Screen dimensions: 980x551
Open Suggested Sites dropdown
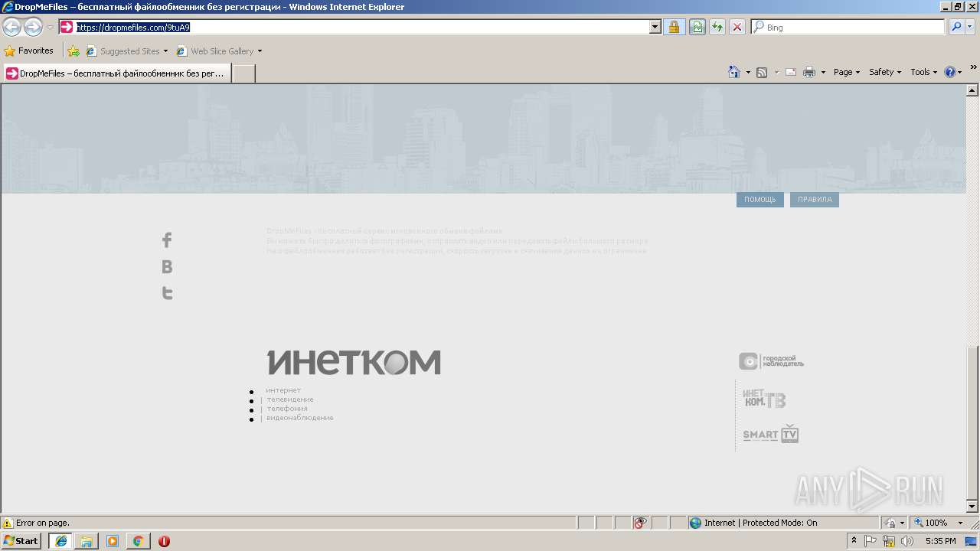point(126,51)
